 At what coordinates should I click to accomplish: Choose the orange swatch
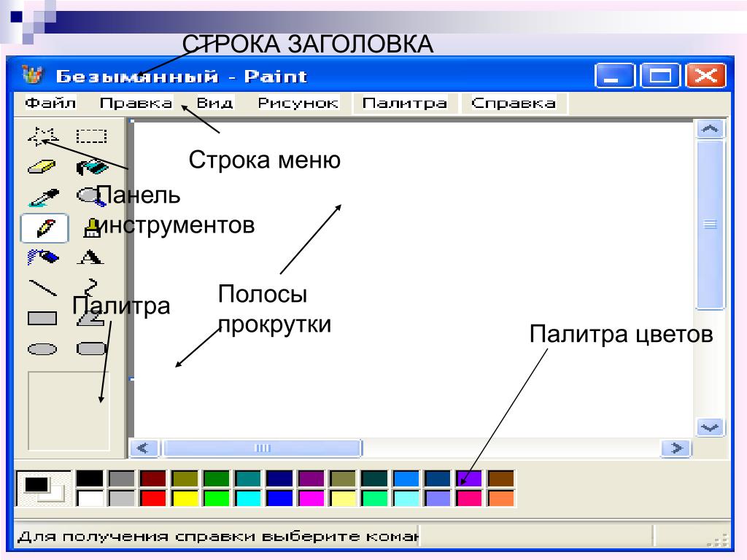(500, 498)
